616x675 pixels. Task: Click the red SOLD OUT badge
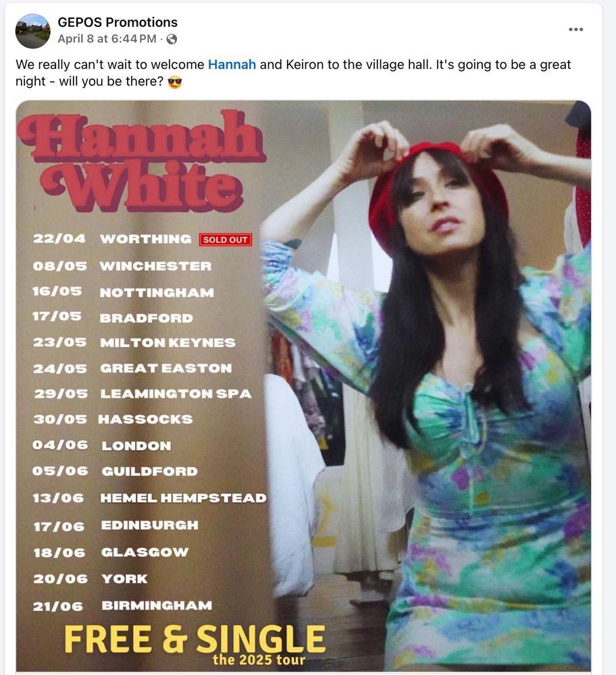(x=226, y=240)
